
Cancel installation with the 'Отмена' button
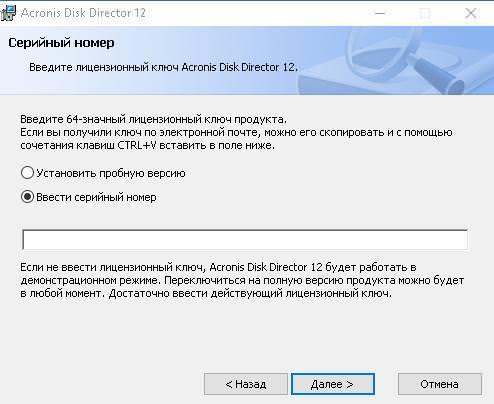(440, 384)
